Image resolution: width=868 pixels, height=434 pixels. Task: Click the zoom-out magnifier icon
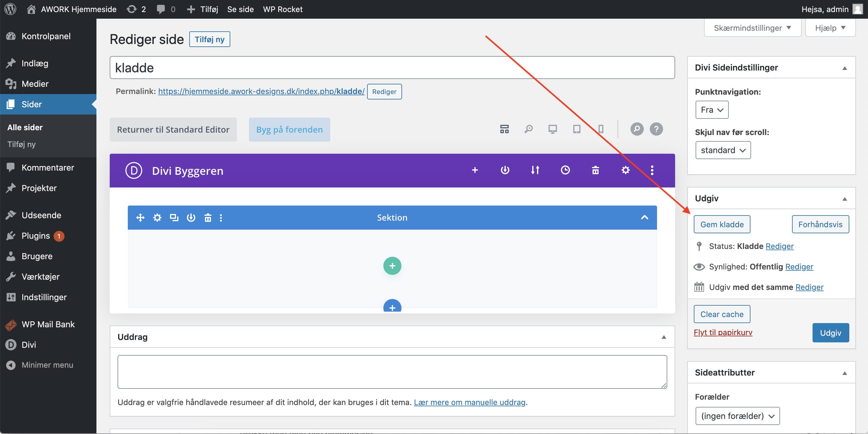click(528, 129)
